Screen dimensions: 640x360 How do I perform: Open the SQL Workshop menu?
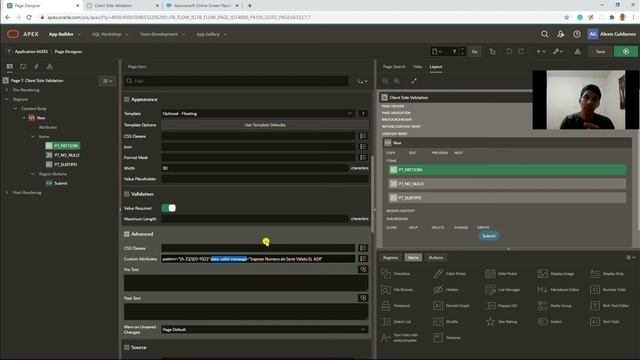click(x=109, y=34)
